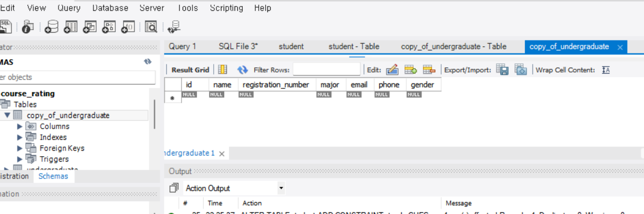
Task: Click the registration_number column header
Action: click(x=277, y=85)
